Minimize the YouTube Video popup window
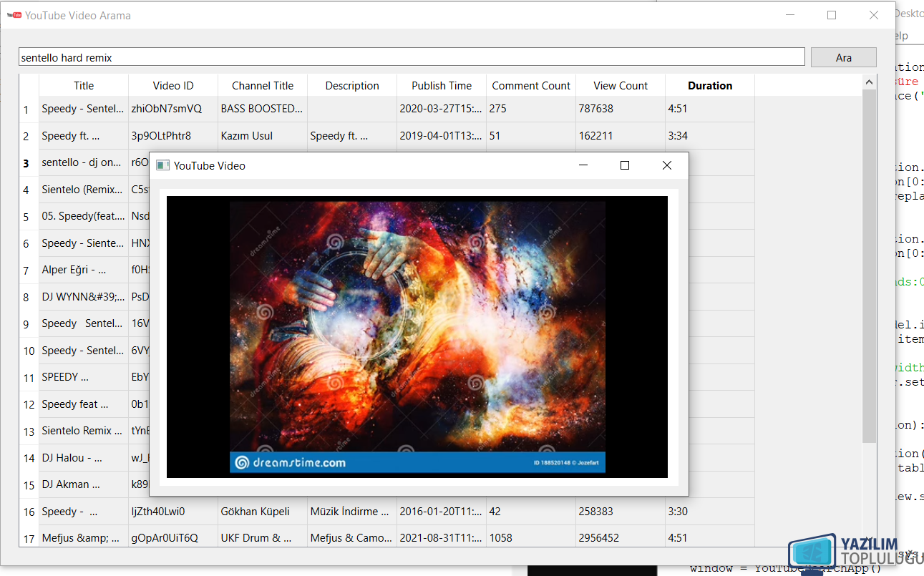This screenshot has width=924, height=576. tap(583, 165)
